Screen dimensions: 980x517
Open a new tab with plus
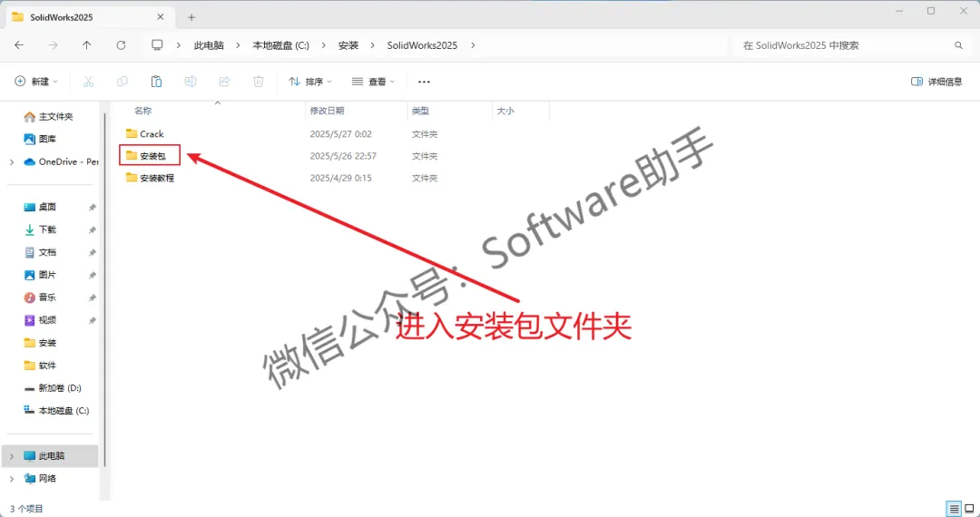pyautogui.click(x=191, y=17)
